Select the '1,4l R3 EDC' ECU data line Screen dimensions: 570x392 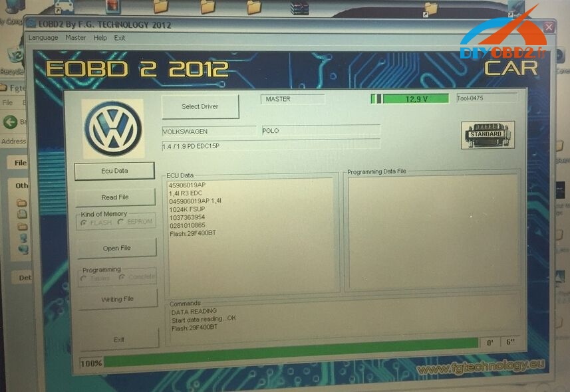point(186,193)
